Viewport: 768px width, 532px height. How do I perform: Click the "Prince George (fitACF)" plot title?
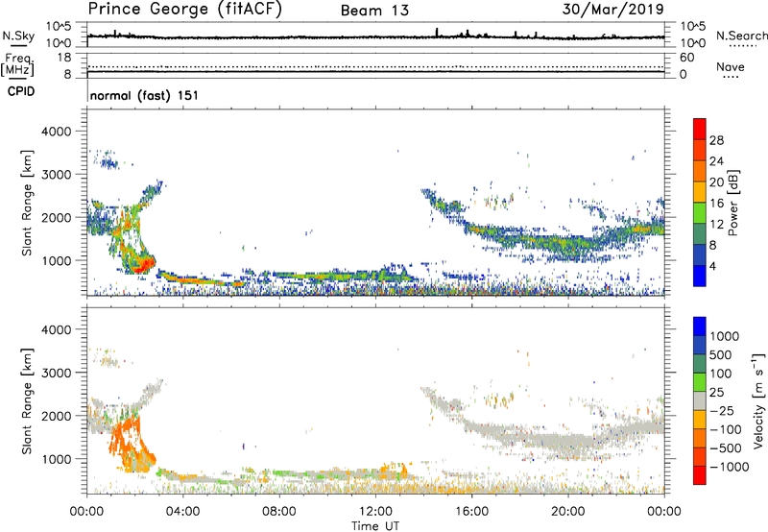(x=184, y=9)
